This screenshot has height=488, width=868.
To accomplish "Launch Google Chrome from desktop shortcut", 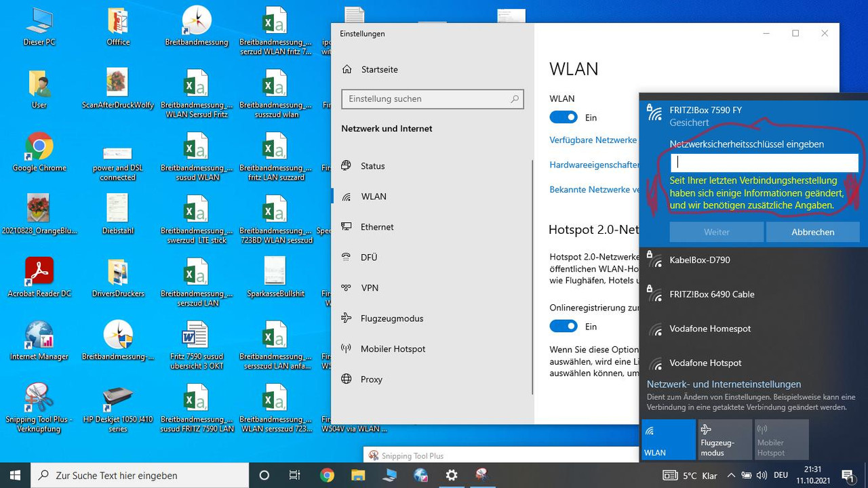I will click(39, 152).
